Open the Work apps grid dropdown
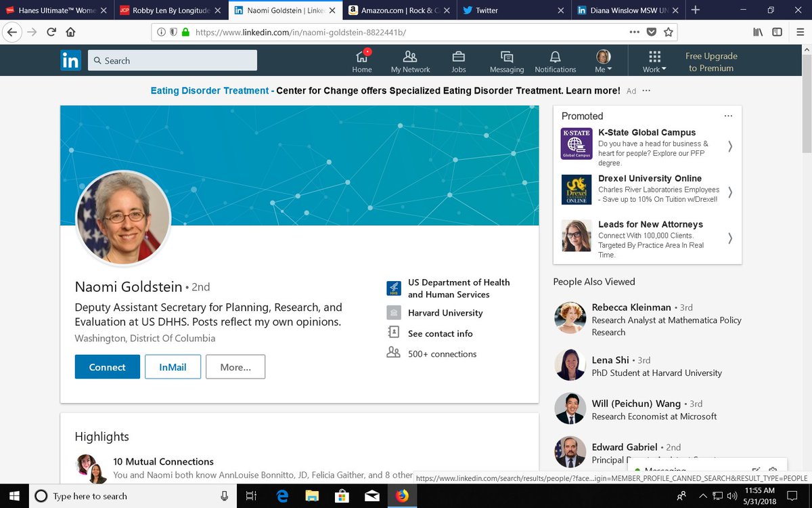Screen dimensions: 812x508 click(x=654, y=61)
